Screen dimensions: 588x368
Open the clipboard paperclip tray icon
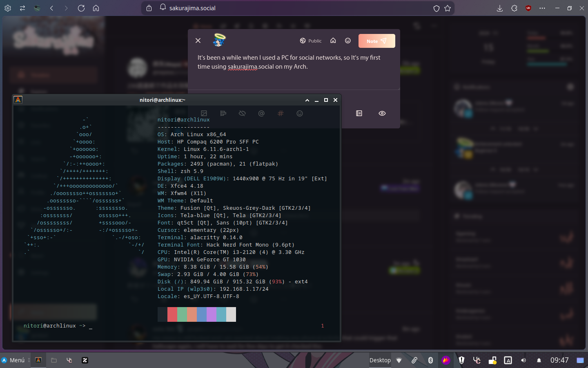pos(414,360)
